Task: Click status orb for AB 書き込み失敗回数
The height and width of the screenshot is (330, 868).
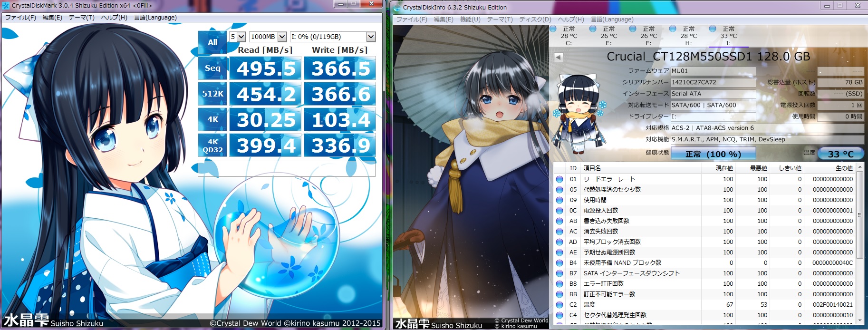Action: [x=559, y=221]
